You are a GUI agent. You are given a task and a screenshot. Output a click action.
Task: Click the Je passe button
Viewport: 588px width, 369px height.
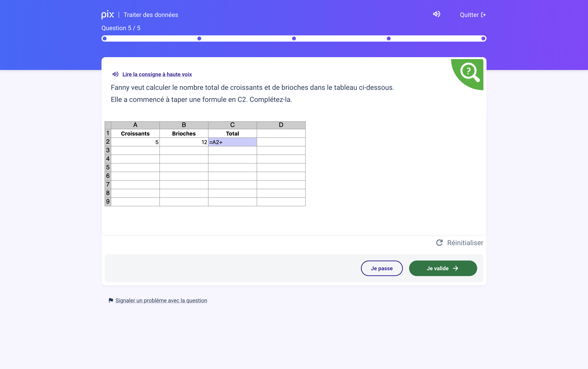381,268
